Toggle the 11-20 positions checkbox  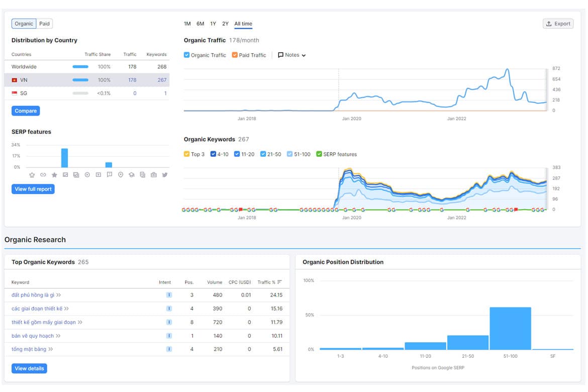tap(237, 154)
